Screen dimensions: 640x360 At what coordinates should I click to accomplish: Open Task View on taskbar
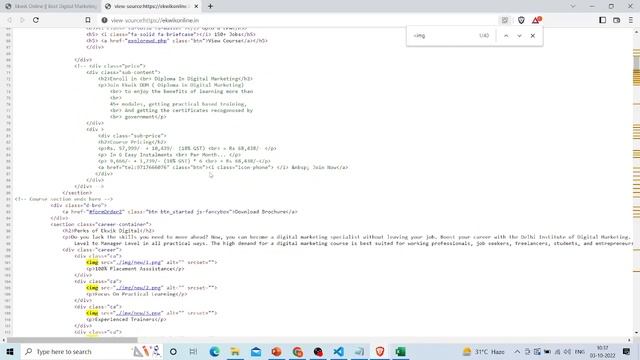[193, 351]
